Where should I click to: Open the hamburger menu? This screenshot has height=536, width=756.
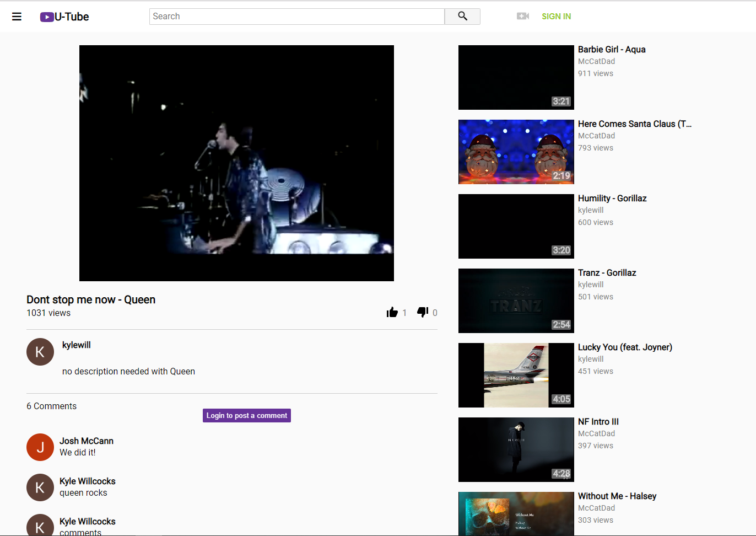(17, 17)
